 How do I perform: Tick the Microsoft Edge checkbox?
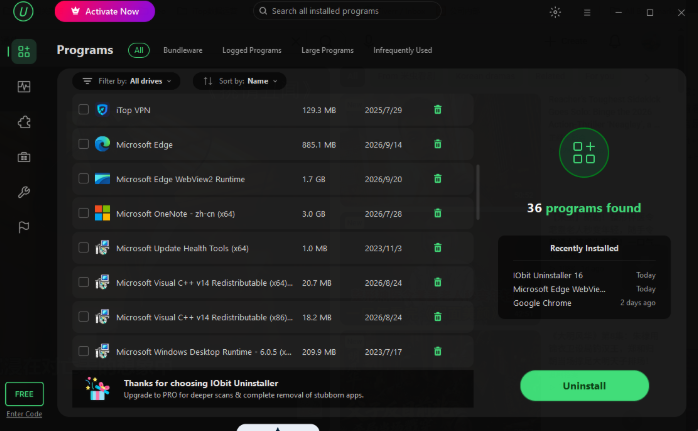click(x=83, y=144)
